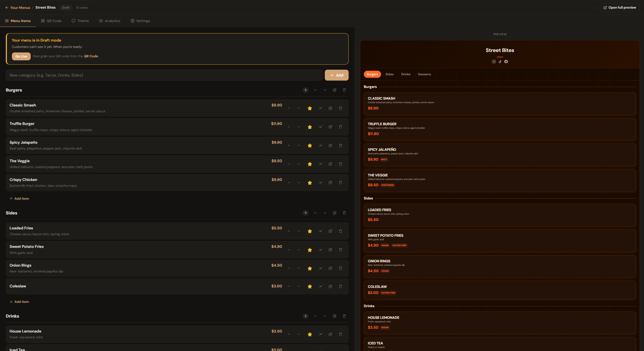The image size is (644, 351).
Task: Add item under Sides
Action: 19,302
